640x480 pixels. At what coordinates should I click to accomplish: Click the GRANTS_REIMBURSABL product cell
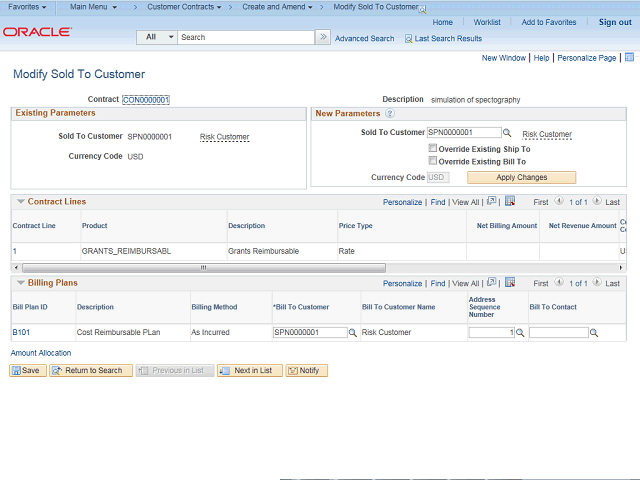click(x=127, y=251)
